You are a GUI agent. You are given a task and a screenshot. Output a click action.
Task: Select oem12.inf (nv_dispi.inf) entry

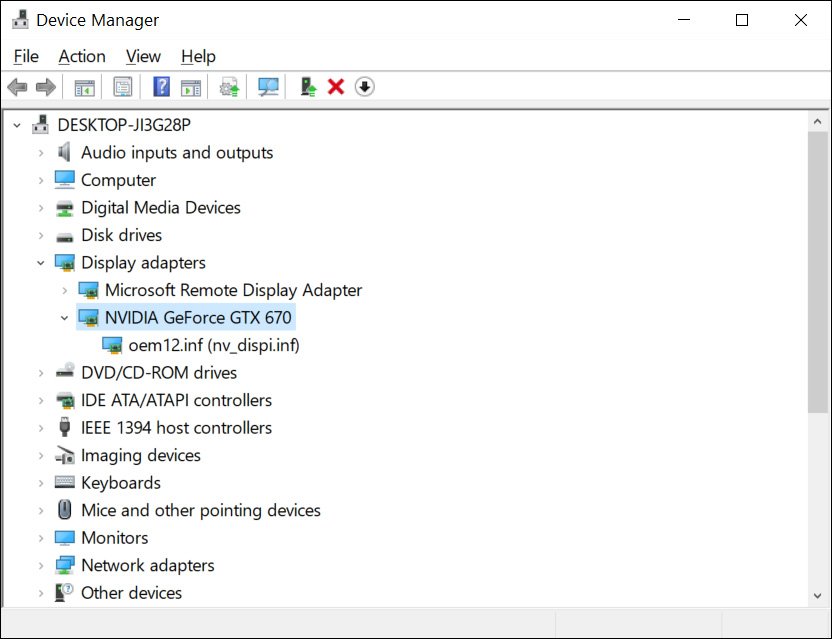pos(214,345)
